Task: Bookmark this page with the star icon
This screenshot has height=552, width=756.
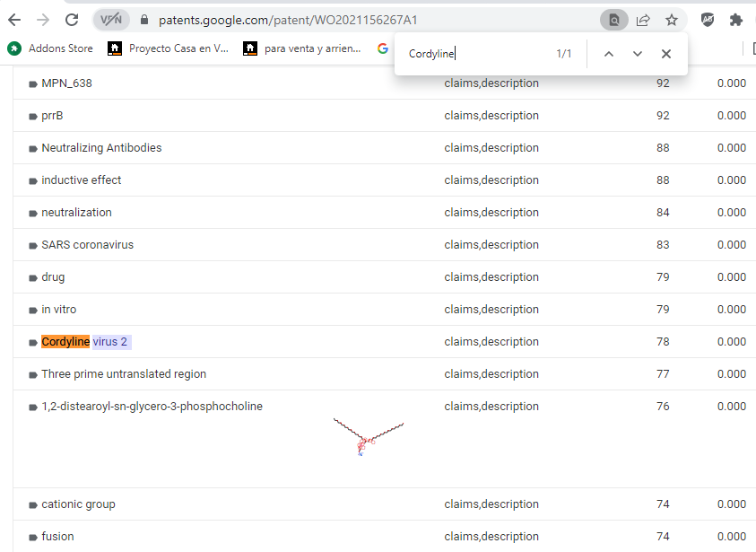Action: pyautogui.click(x=671, y=20)
